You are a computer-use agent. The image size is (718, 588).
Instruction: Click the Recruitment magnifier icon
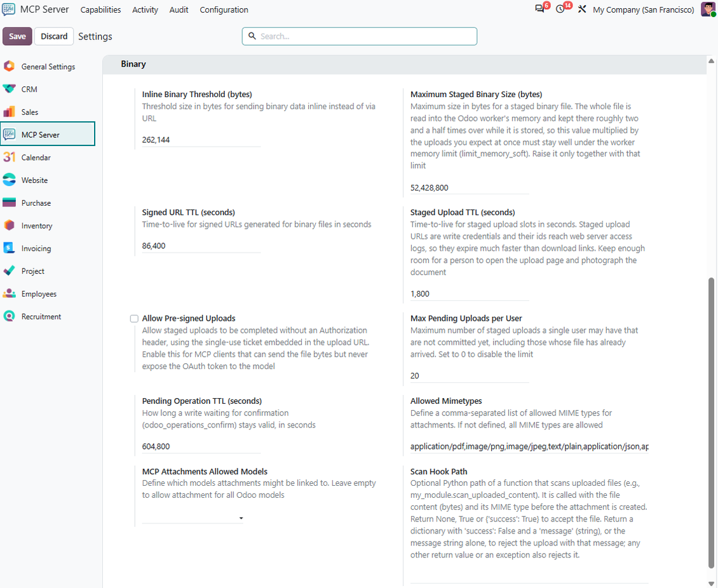[x=9, y=317]
